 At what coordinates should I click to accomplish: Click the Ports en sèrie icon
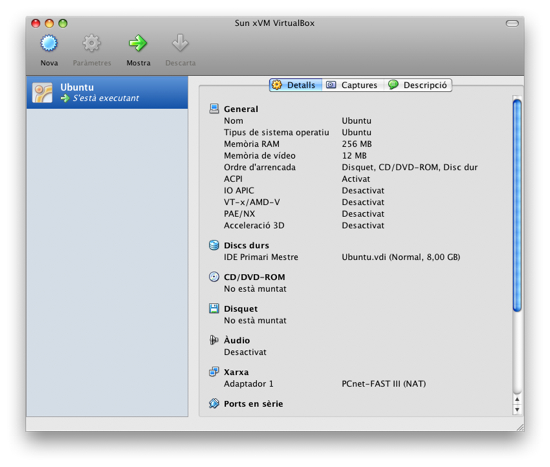pos(214,403)
